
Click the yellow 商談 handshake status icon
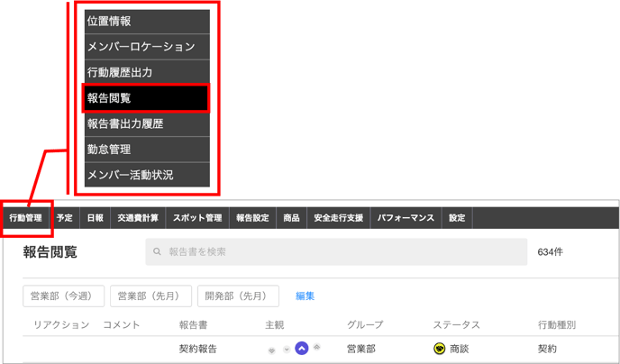439,349
